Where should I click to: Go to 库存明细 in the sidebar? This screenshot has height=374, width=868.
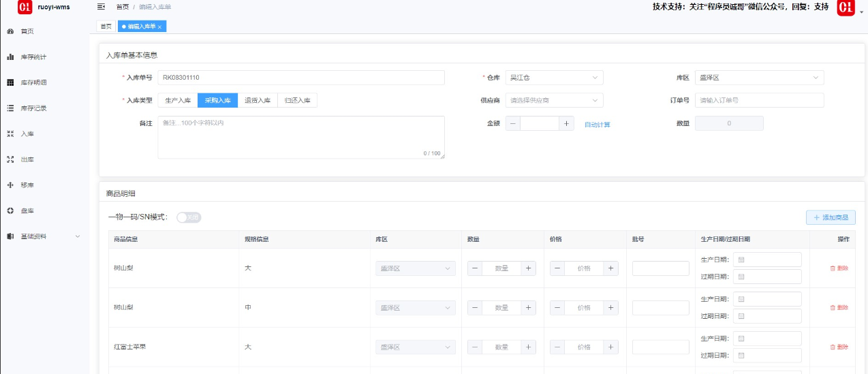33,82
